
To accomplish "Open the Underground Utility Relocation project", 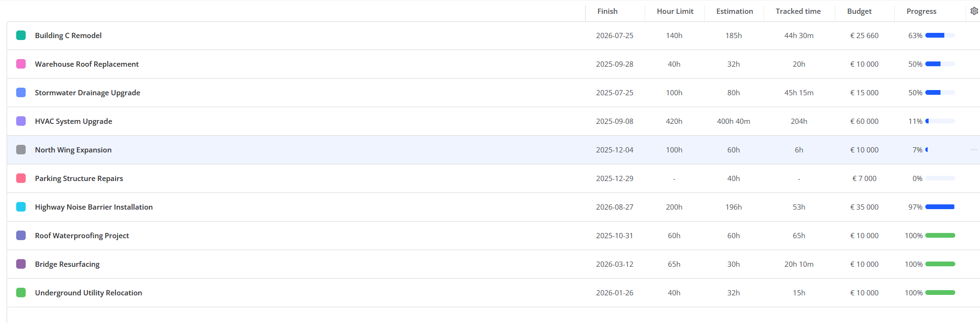I will tap(88, 293).
